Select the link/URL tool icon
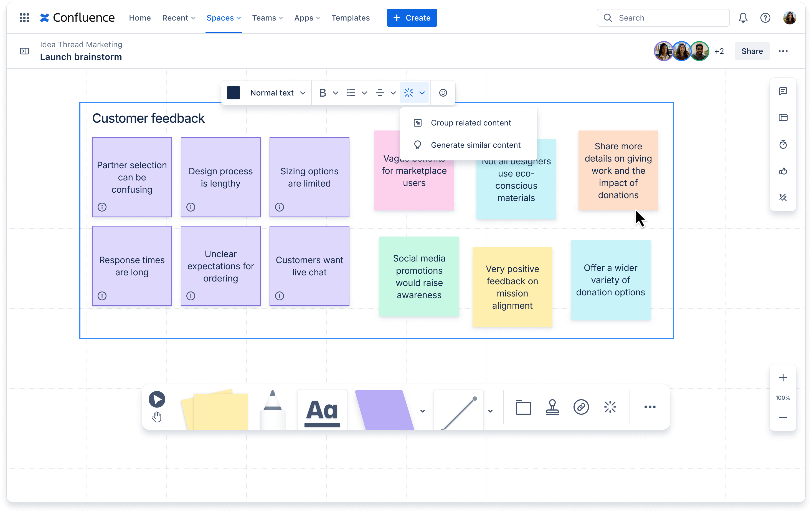 581,407
